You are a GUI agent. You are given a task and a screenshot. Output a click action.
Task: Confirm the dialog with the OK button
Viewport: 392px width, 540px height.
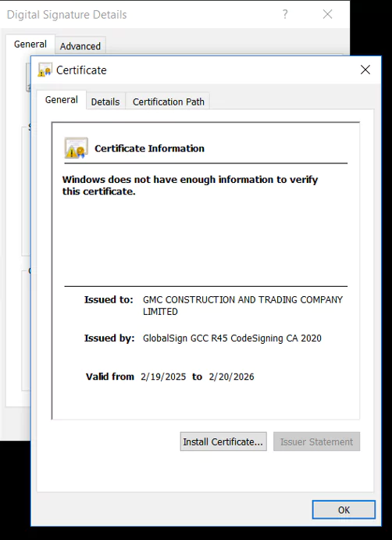[x=344, y=510]
